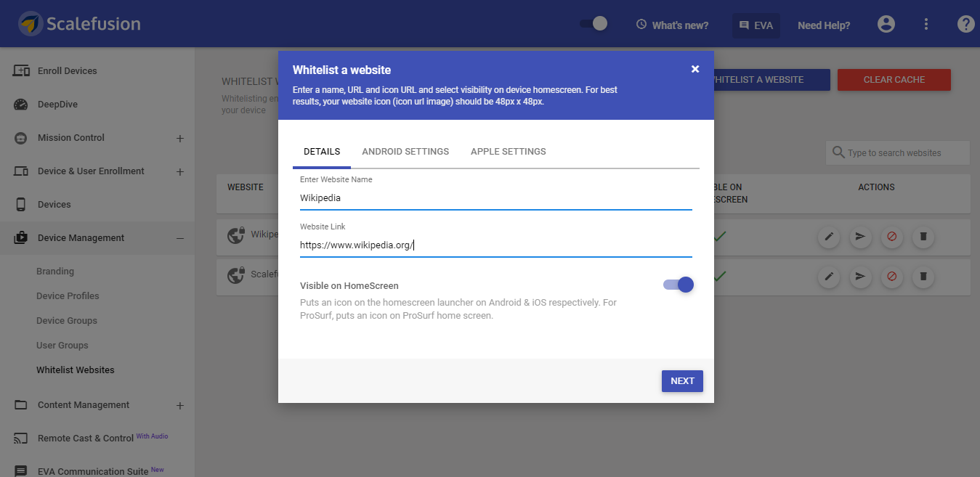980x477 pixels.
Task: Click the Clear Cache button
Action: coord(894,80)
